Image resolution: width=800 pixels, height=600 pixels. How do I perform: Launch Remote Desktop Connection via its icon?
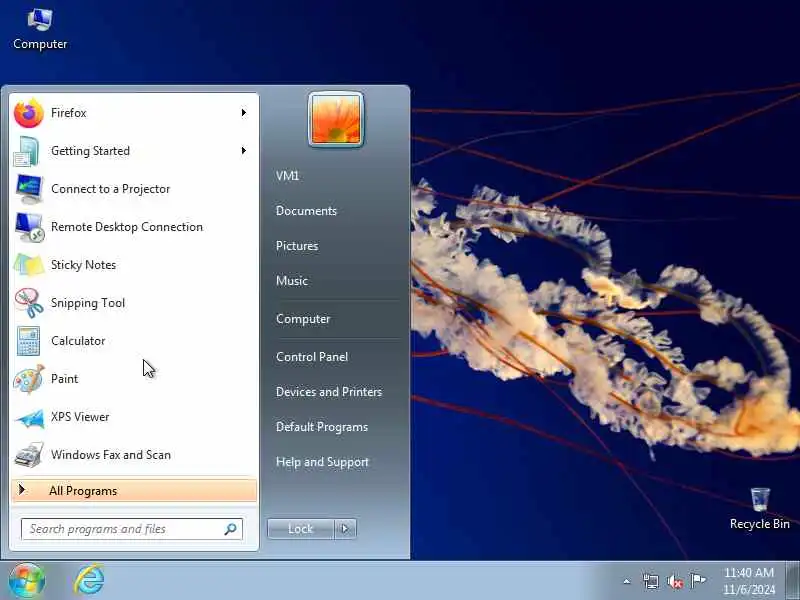point(29,227)
